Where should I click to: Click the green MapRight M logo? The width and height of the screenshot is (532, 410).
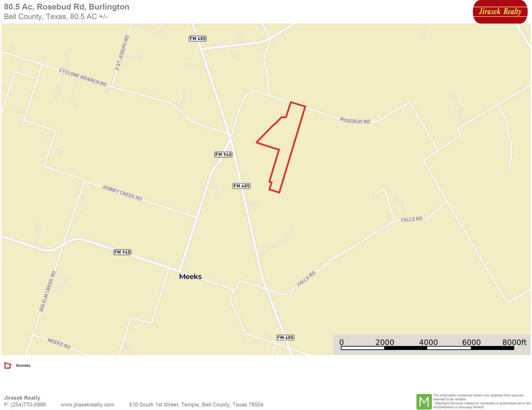[x=424, y=402]
